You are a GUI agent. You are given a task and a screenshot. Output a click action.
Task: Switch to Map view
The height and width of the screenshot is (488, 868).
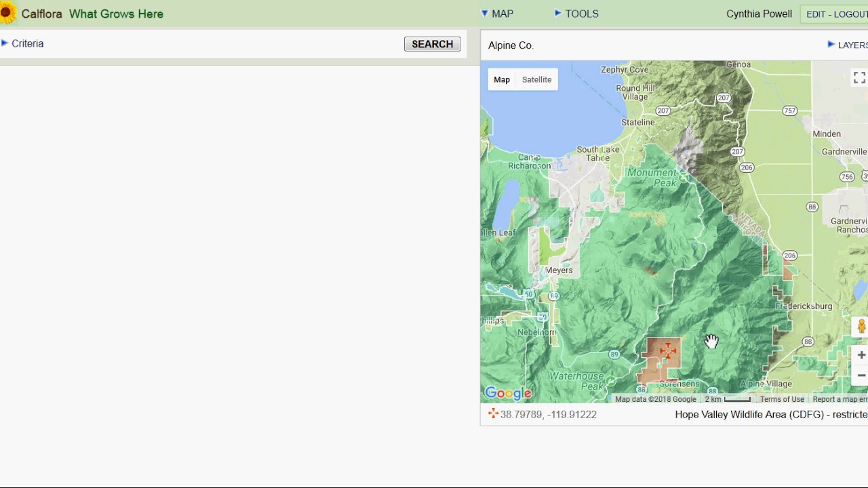(502, 79)
